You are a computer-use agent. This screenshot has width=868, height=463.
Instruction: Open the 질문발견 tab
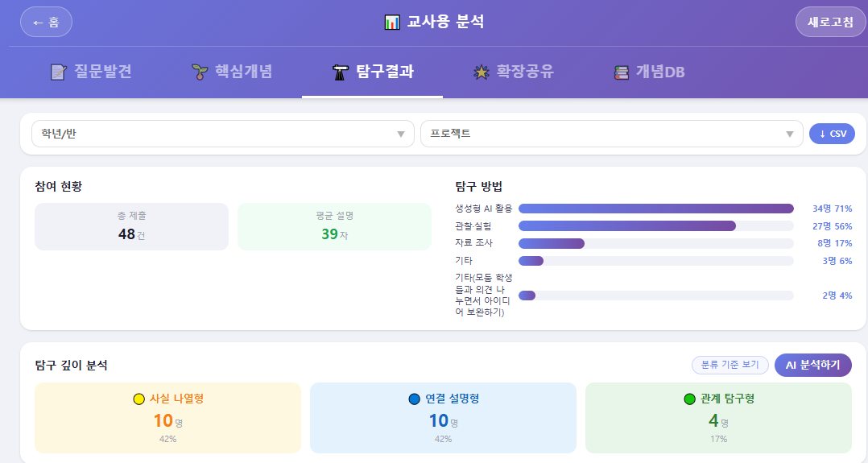coord(91,72)
